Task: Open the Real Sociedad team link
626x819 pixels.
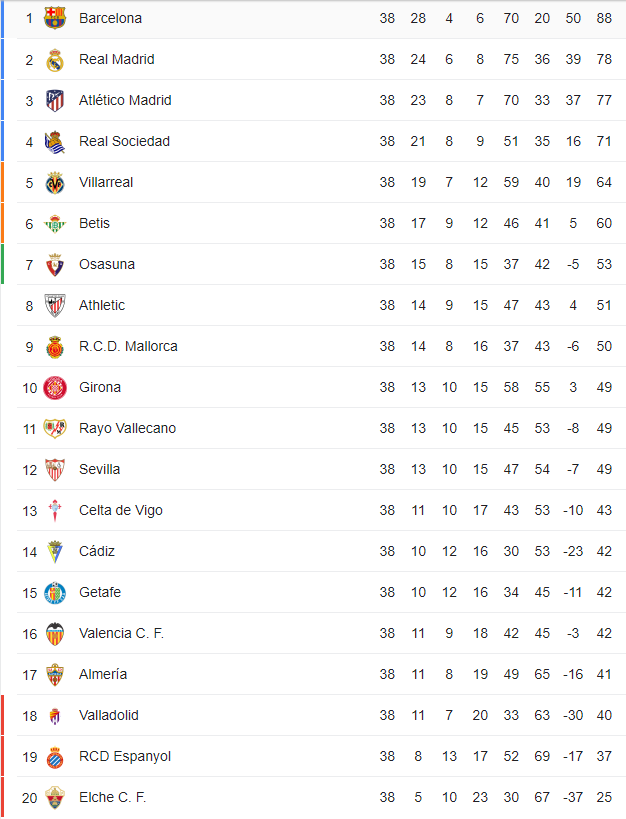Action: point(124,142)
